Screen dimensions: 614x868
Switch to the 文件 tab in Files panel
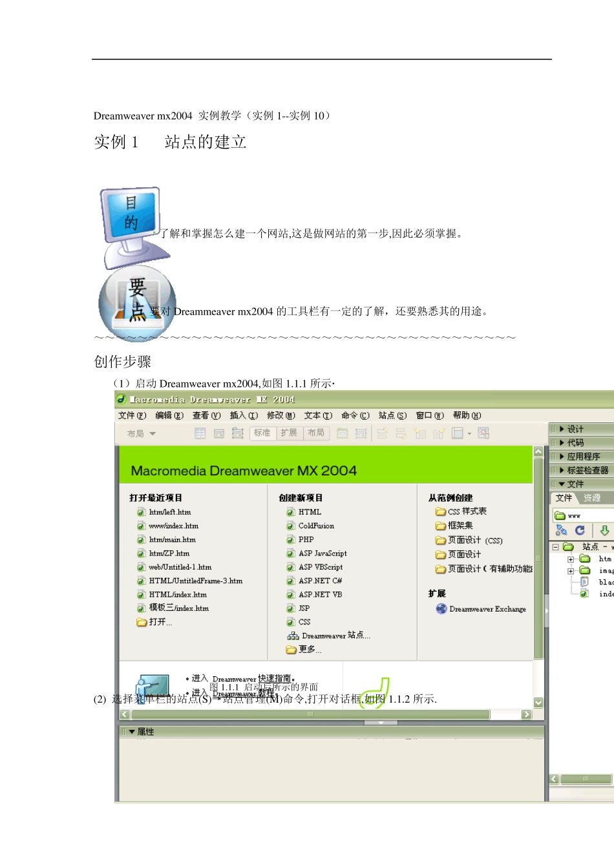click(564, 498)
